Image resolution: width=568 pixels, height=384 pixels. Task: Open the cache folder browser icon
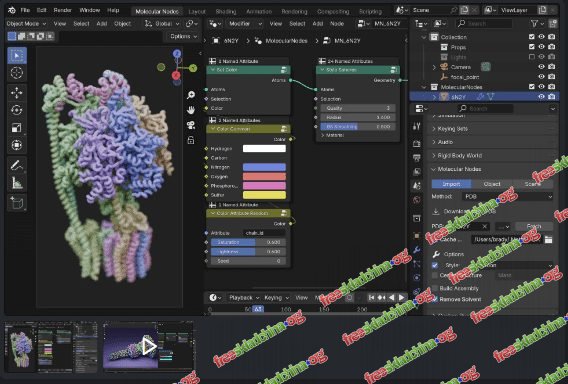tap(548, 239)
